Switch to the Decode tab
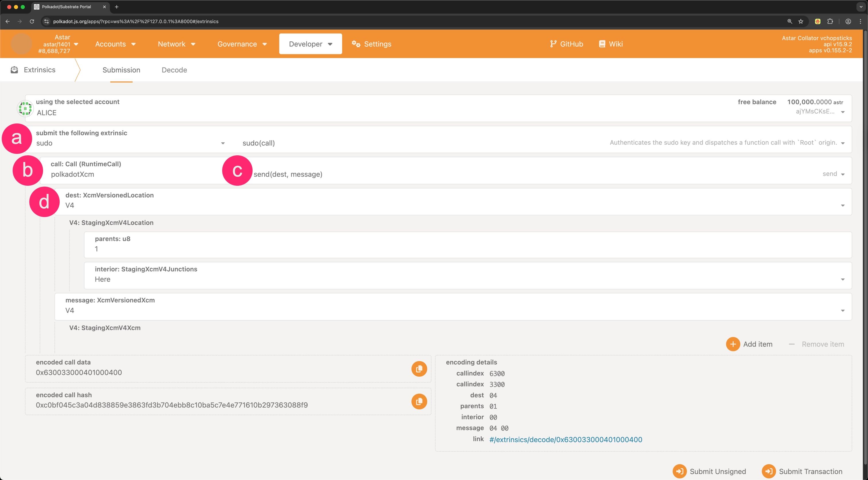This screenshot has width=868, height=480. [x=174, y=70]
